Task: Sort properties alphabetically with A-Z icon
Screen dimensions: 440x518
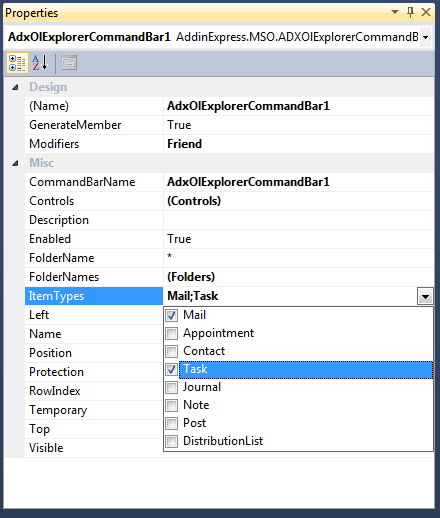Action: tap(40, 63)
